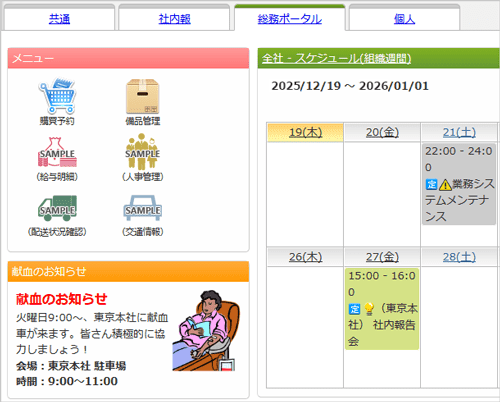Switch to the 個人 tab

404,19
